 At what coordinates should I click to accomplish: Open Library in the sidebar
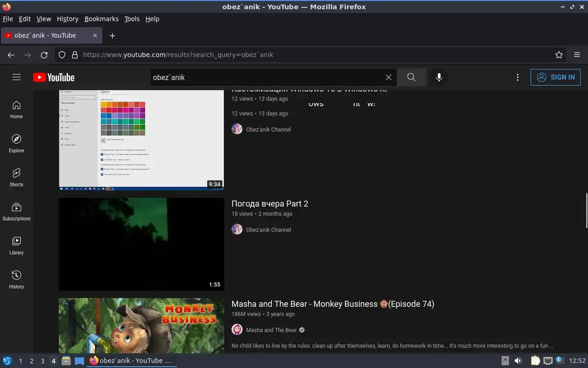[17, 246]
